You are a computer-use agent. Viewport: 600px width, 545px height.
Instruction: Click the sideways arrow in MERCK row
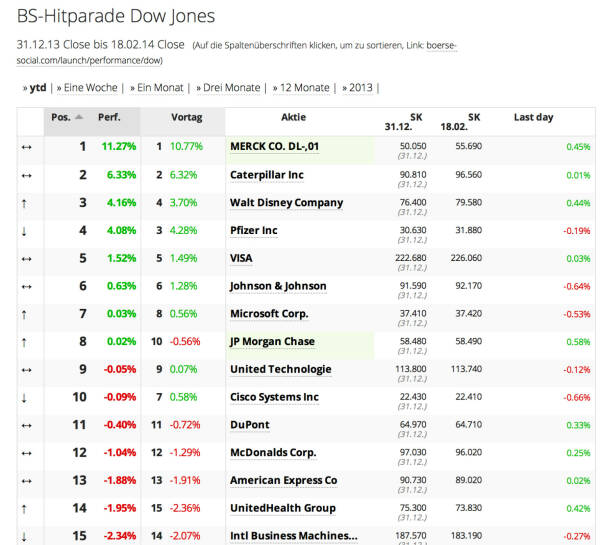[25, 147]
